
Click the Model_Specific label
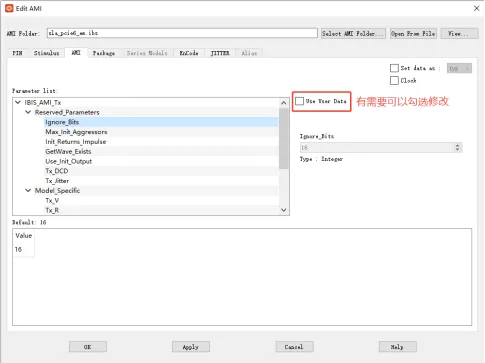click(57, 191)
